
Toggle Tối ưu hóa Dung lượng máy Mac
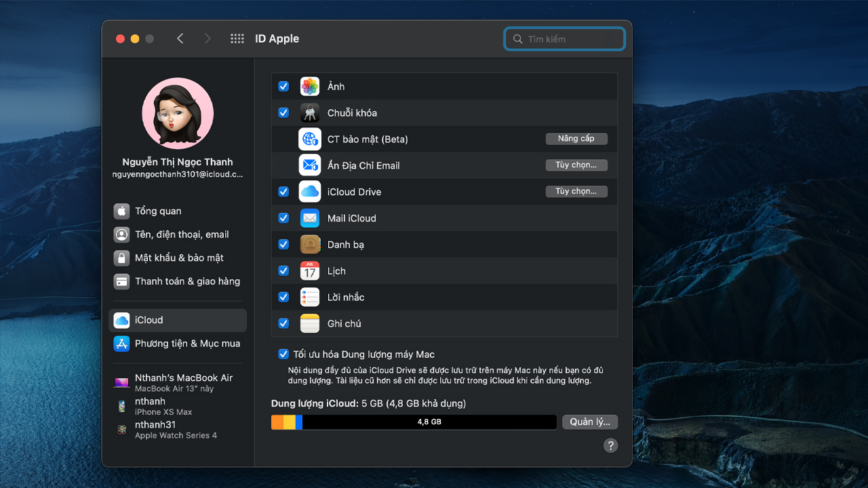coord(283,354)
